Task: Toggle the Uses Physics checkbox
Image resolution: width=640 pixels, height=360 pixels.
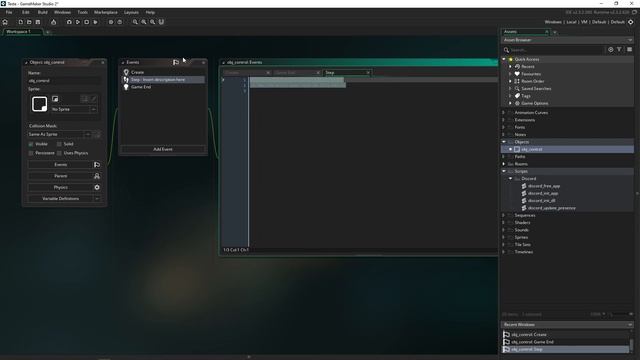Action: [x=59, y=153]
